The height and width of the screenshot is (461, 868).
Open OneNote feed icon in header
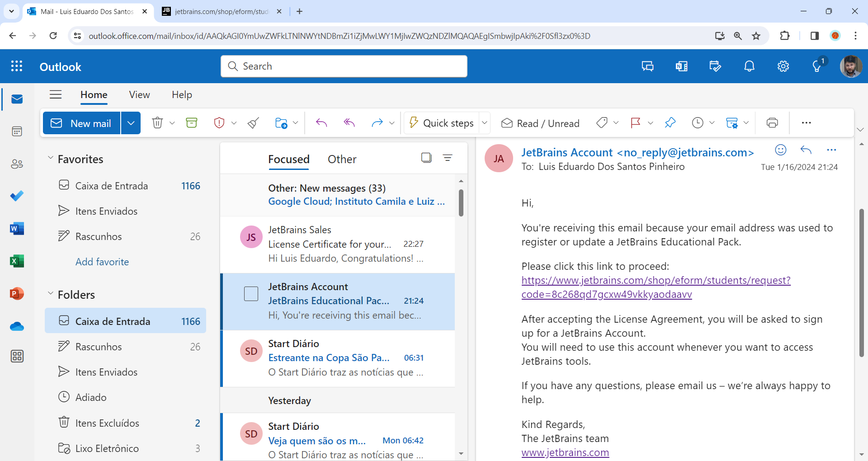681,66
